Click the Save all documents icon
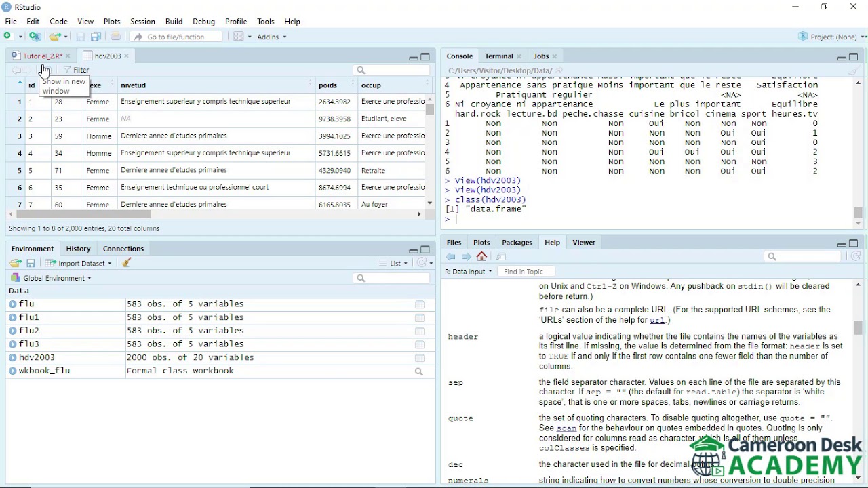 tap(96, 37)
